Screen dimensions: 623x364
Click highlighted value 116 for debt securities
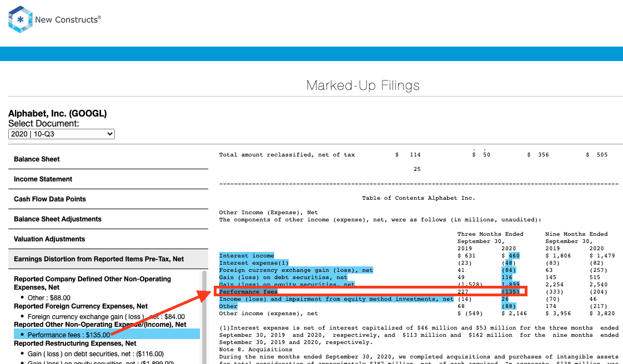pyautogui.click(x=507, y=277)
